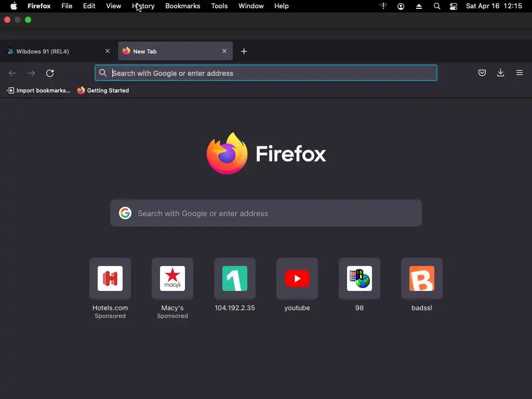This screenshot has width=532, height=399.
Task: Click the date and time in menu bar
Action: (494, 6)
